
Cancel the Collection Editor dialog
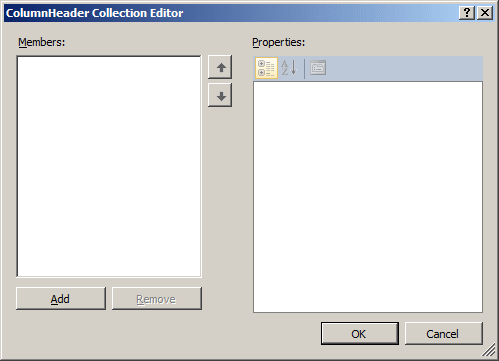443,333
